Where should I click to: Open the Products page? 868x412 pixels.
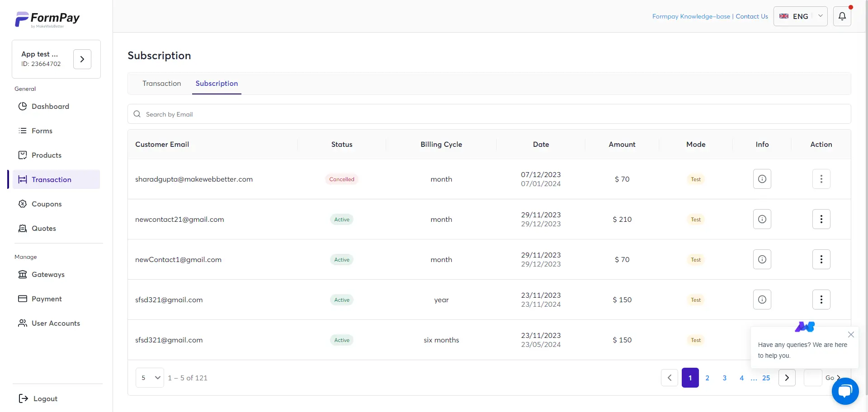[47, 155]
